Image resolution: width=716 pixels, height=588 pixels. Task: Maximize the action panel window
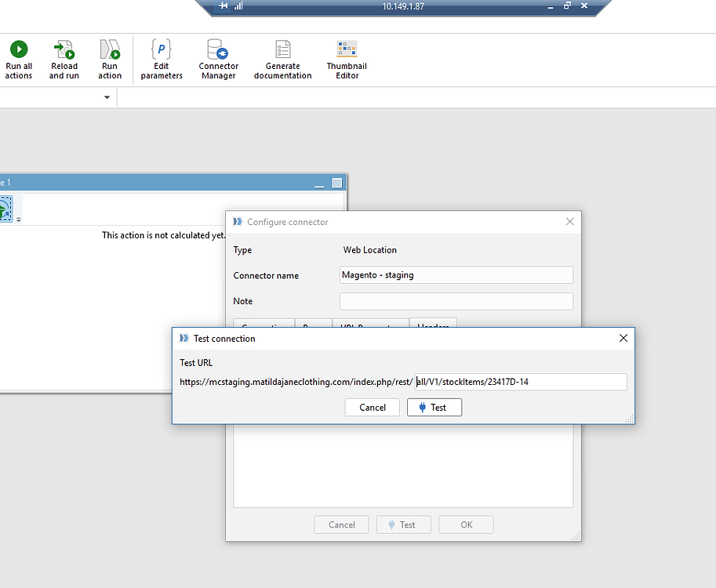point(337,183)
